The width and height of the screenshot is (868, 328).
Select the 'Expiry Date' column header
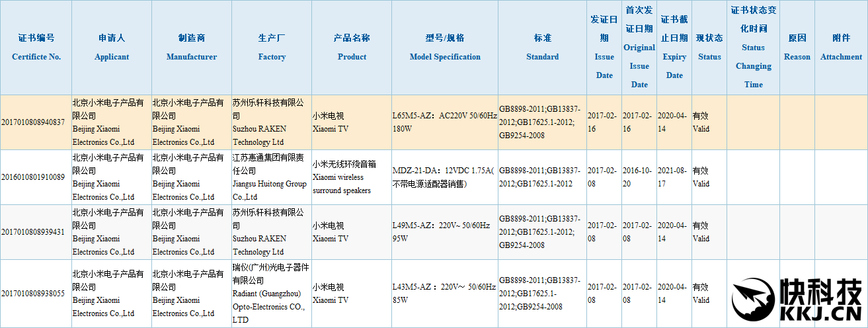click(674, 48)
